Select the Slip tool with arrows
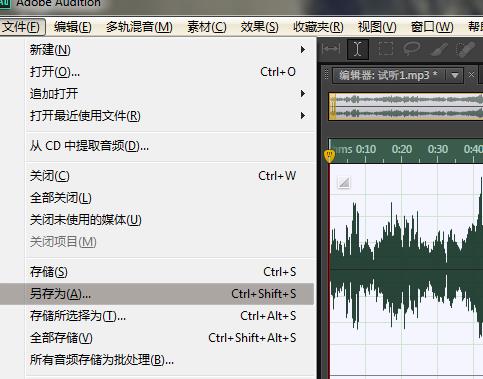This screenshot has width=483, height=379. click(x=331, y=49)
